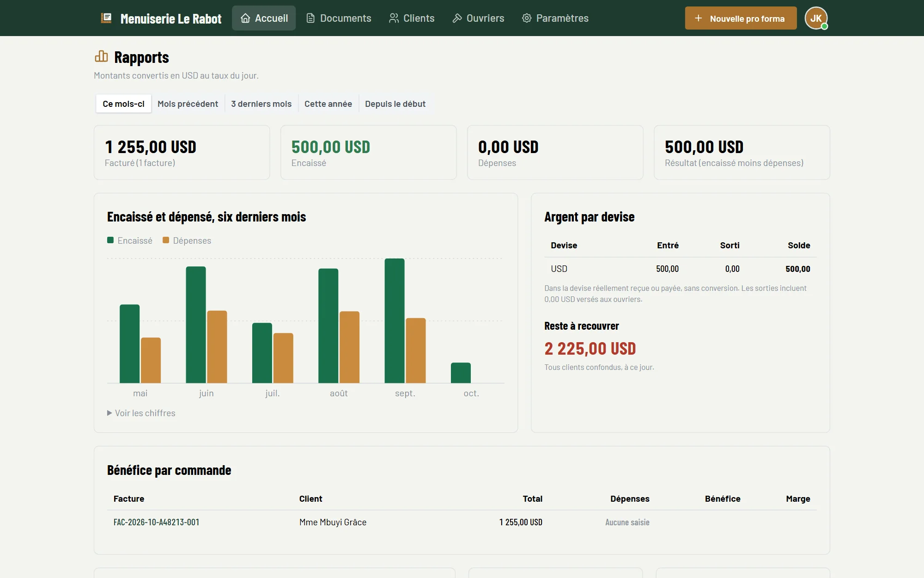Screen dimensions: 924x578
Task: Open the Paramètres navigation item
Action: 555,18
